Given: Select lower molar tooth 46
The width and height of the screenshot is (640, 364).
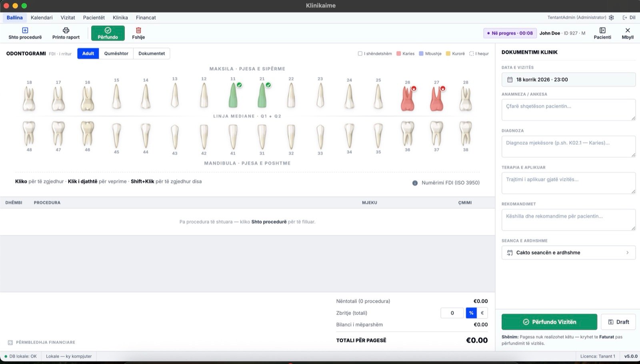Looking at the screenshot, I should coord(87,134).
